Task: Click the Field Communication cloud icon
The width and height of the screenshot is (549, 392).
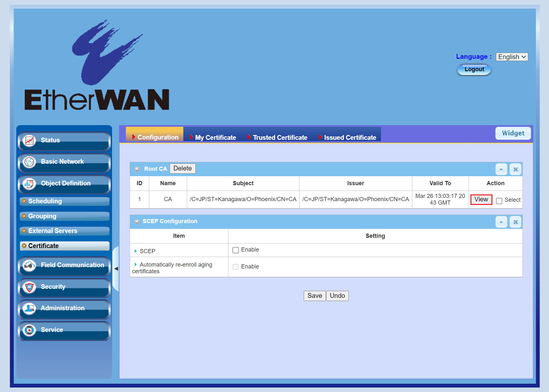Action: pyautogui.click(x=29, y=266)
